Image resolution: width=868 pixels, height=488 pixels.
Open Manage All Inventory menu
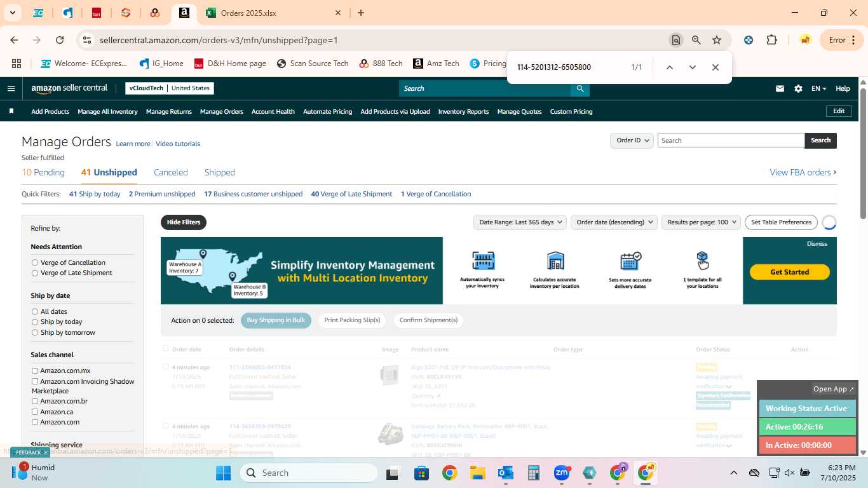107,111
